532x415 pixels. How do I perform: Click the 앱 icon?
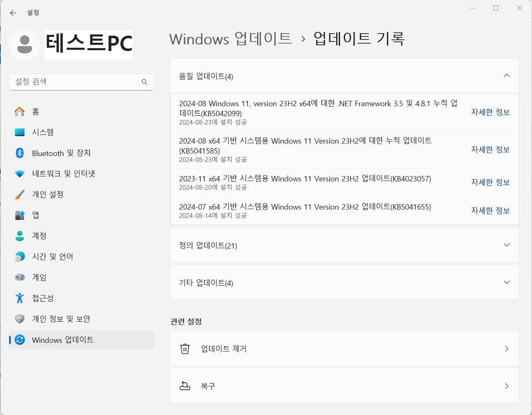click(19, 215)
